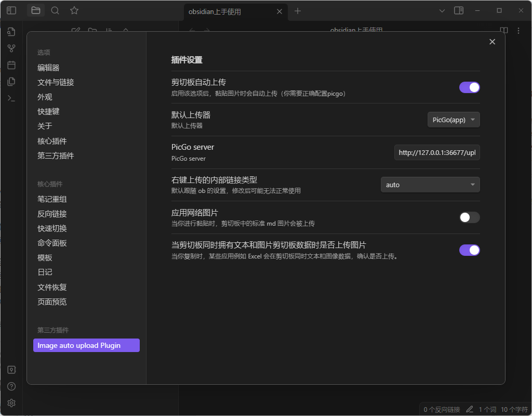Open the quick switcher icon in the ribbon
The height and width of the screenshot is (416, 532).
click(x=11, y=32)
